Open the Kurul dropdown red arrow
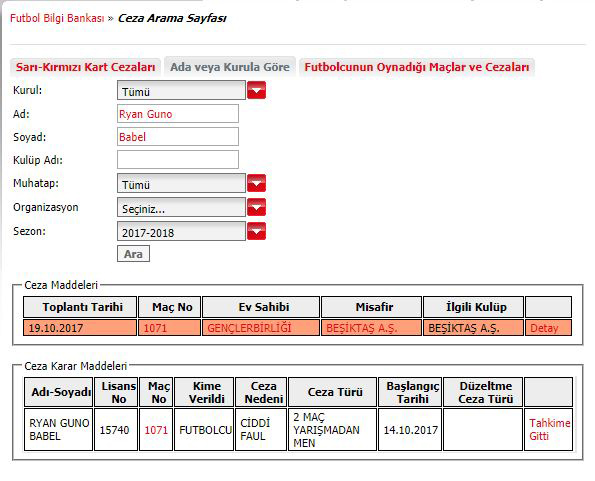This screenshot has height=481, width=595. click(x=257, y=91)
